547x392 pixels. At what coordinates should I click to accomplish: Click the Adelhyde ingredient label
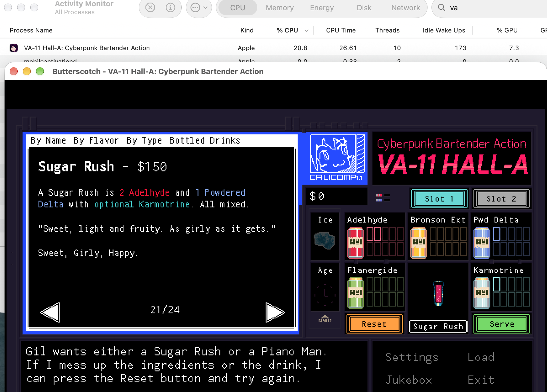pos(367,220)
